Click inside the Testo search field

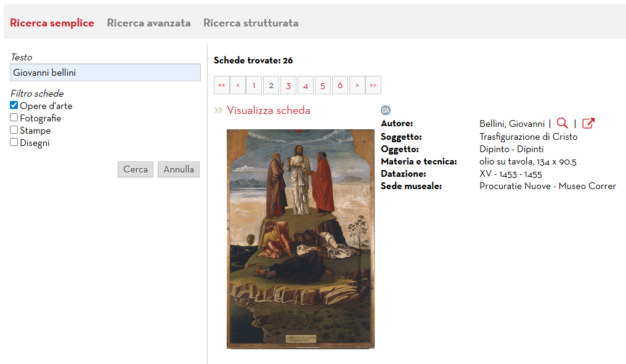coord(105,72)
